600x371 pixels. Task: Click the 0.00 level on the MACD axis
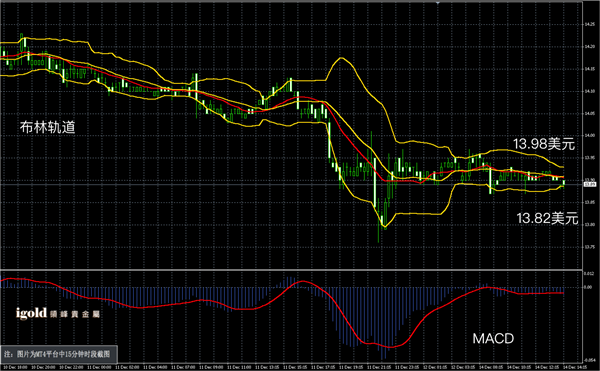coord(587,287)
